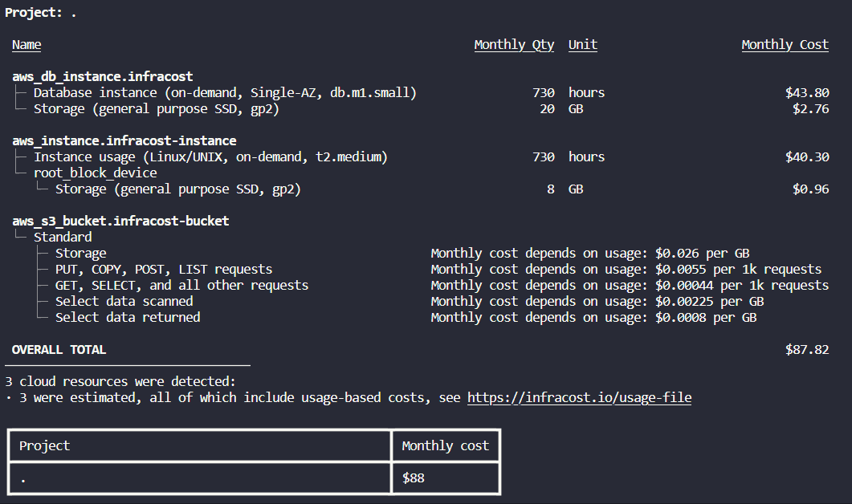Click the $87.82 overall total value
Image resolution: width=852 pixels, height=504 pixels.
[x=807, y=350]
